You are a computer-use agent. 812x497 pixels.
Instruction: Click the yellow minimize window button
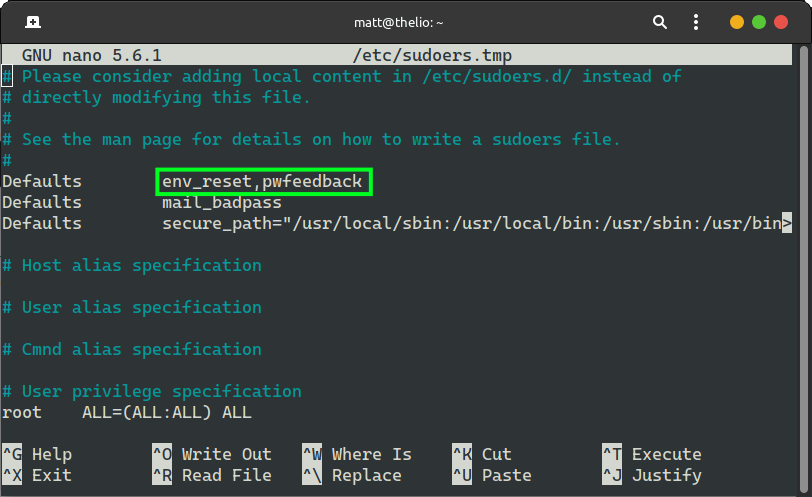(x=737, y=22)
